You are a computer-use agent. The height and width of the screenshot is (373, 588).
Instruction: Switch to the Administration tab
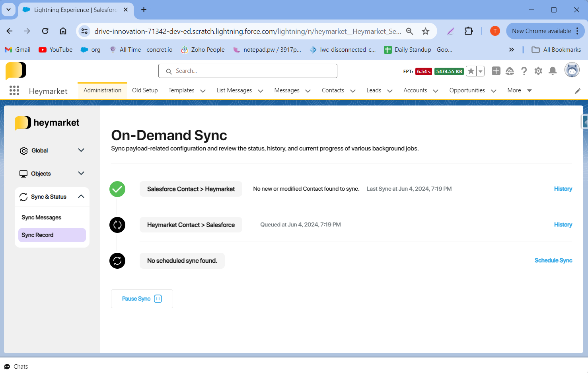102,90
